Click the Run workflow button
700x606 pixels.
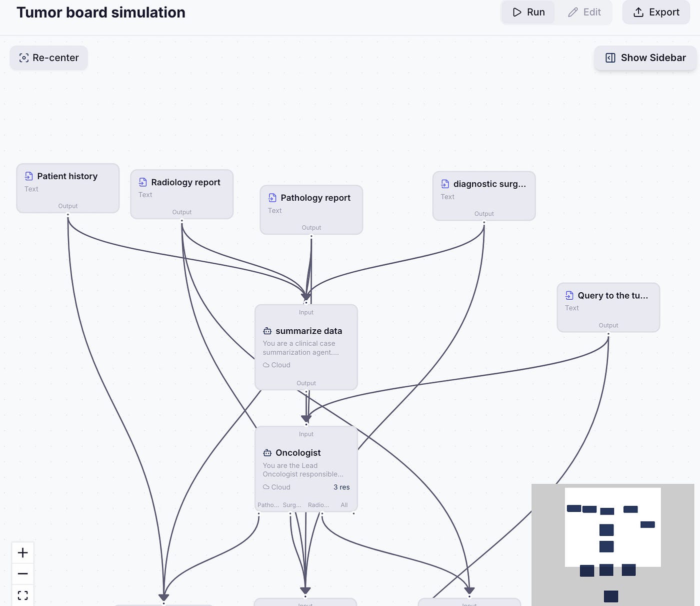(528, 12)
